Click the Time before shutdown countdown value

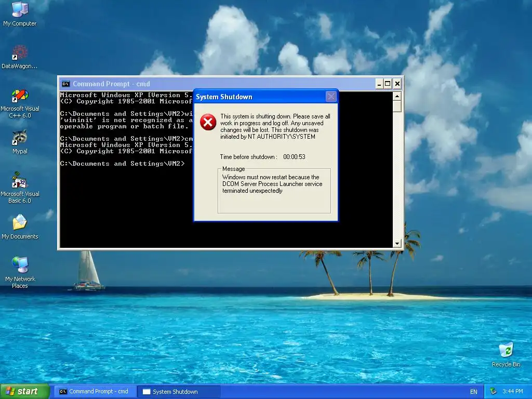tap(294, 157)
